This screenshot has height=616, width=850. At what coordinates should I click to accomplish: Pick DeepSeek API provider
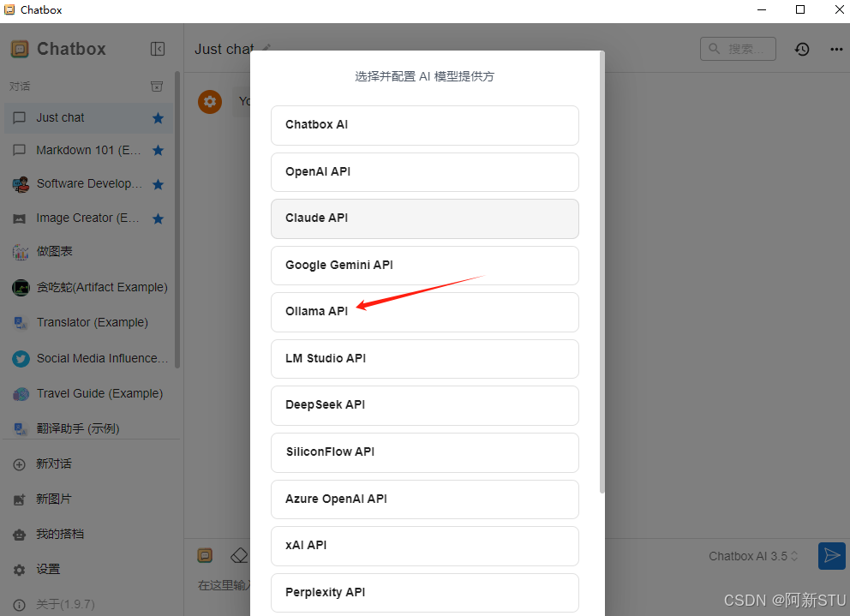point(425,405)
